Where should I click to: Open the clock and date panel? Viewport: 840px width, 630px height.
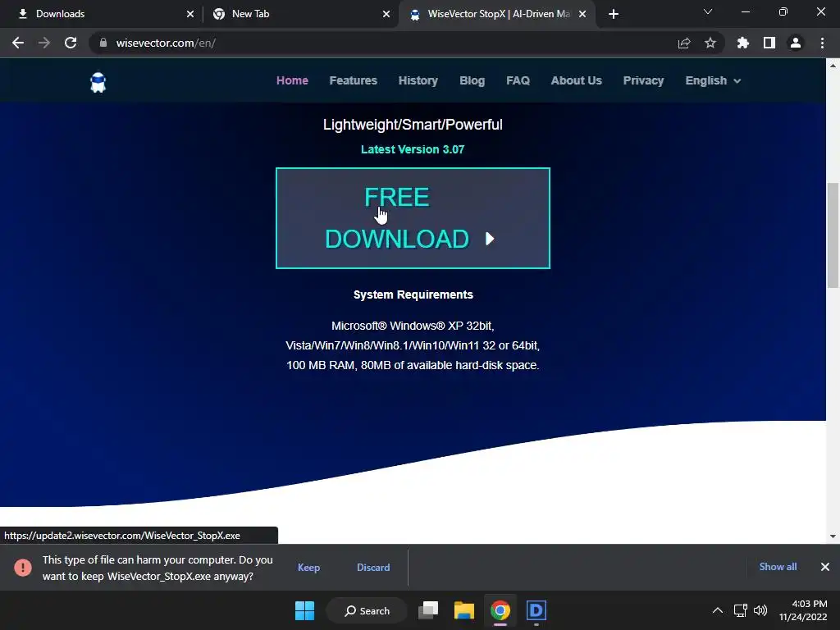pyautogui.click(x=803, y=610)
